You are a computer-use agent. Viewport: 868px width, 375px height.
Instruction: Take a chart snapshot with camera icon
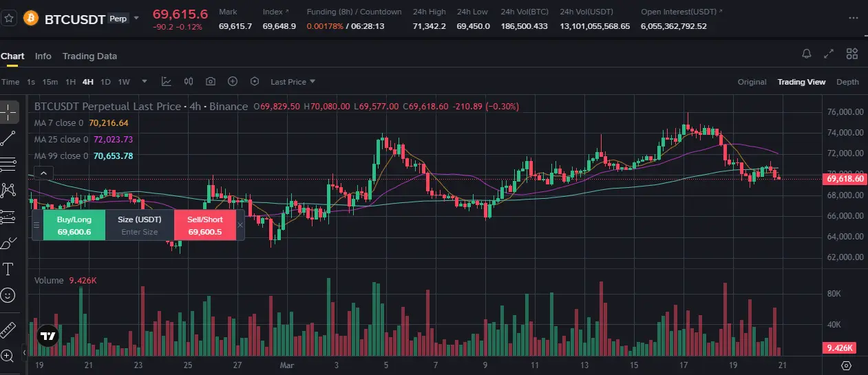pyautogui.click(x=211, y=81)
